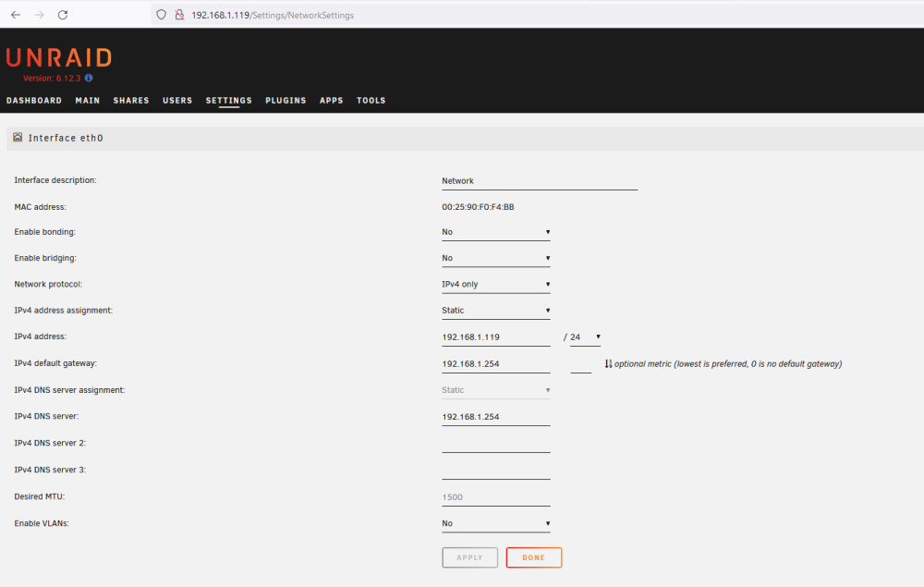The image size is (924, 587).
Task: Go to the Main tab
Action: (x=87, y=101)
